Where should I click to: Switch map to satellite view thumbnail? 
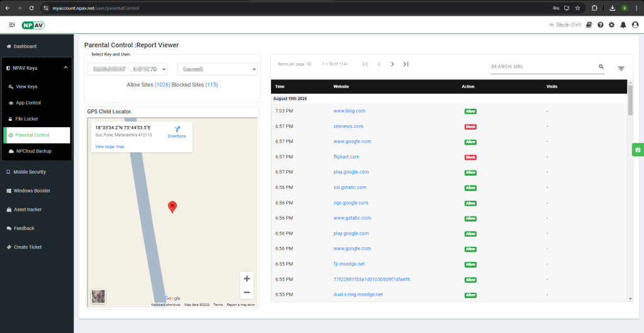(x=98, y=296)
